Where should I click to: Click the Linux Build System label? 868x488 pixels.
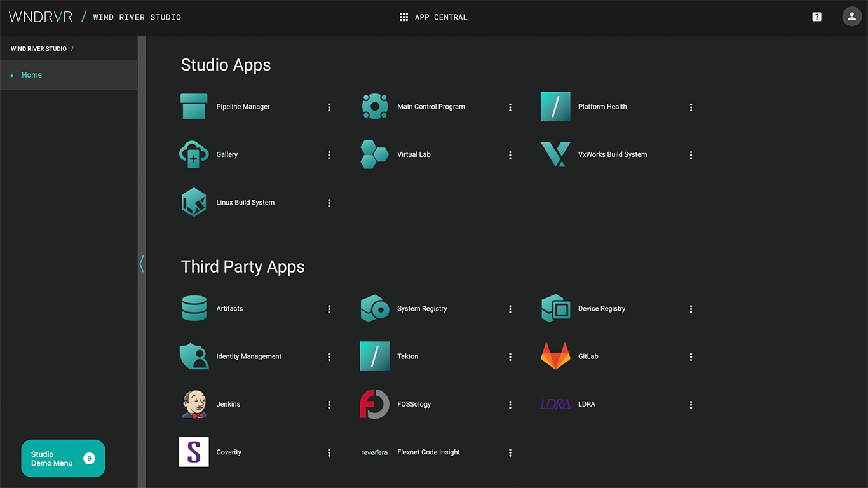pyautogui.click(x=245, y=203)
